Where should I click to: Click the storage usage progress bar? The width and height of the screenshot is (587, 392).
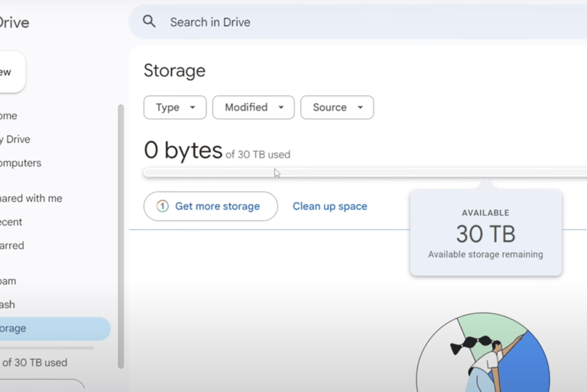pos(365,173)
